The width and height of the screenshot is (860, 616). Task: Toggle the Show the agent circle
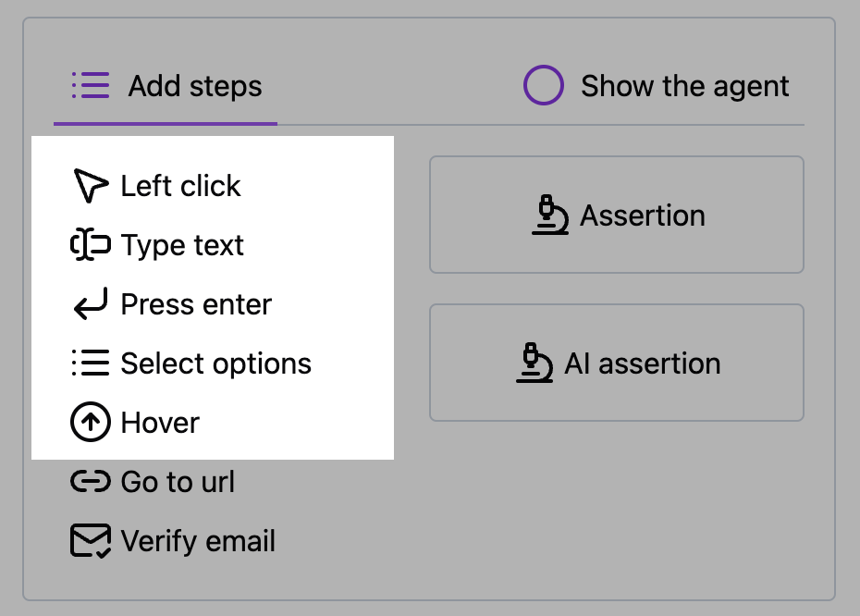[543, 86]
